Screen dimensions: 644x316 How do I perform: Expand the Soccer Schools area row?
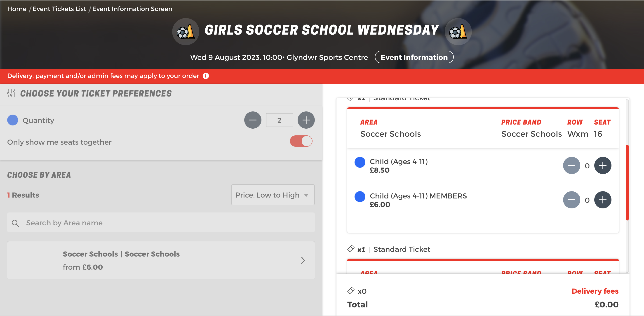(x=161, y=260)
